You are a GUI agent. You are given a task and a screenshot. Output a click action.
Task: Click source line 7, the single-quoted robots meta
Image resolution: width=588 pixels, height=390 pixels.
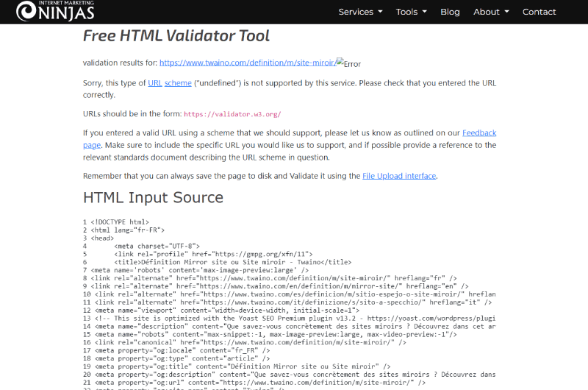coord(196,270)
